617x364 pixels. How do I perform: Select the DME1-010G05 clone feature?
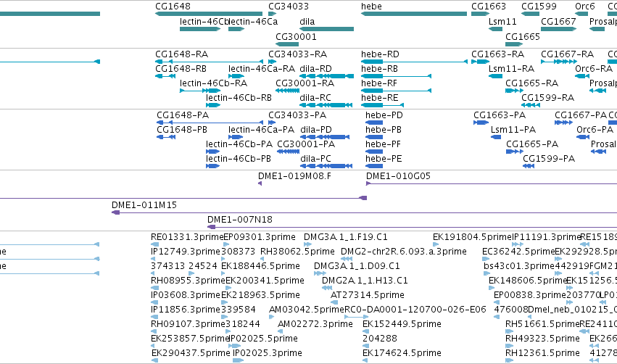pos(492,183)
